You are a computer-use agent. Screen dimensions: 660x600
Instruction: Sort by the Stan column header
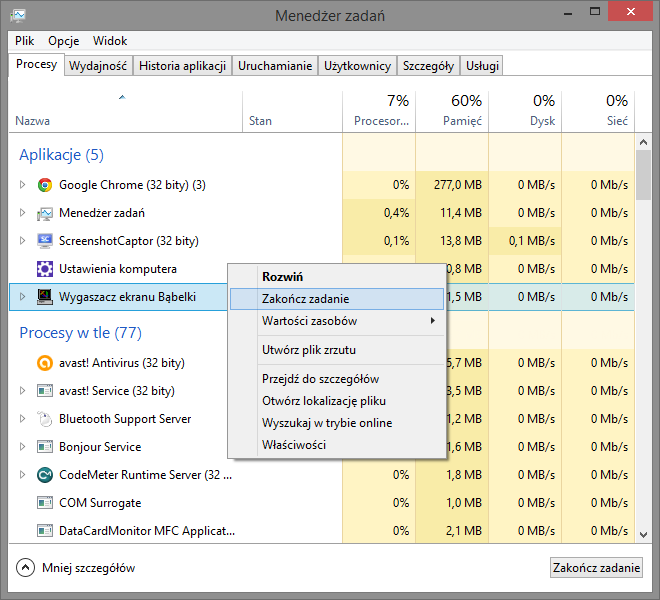[x=293, y=112]
